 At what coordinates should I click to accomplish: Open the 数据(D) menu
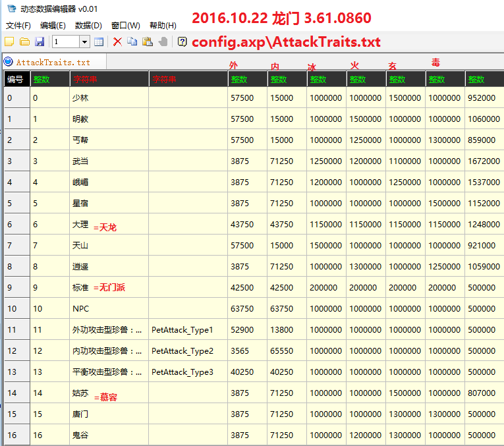coord(88,26)
